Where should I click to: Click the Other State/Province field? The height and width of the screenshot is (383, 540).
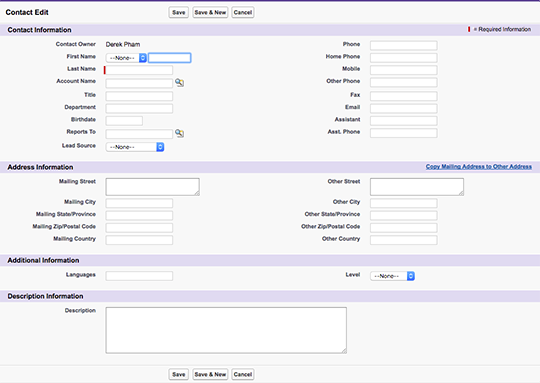coord(404,216)
